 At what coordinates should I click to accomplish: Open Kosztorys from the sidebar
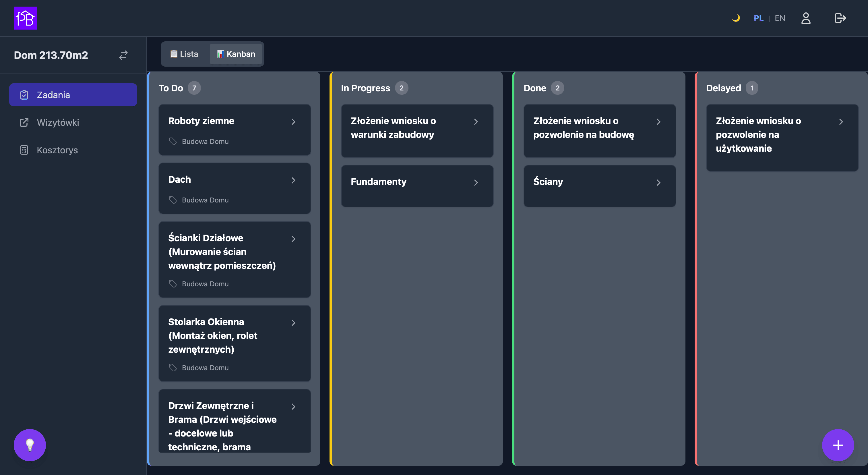[57, 150]
